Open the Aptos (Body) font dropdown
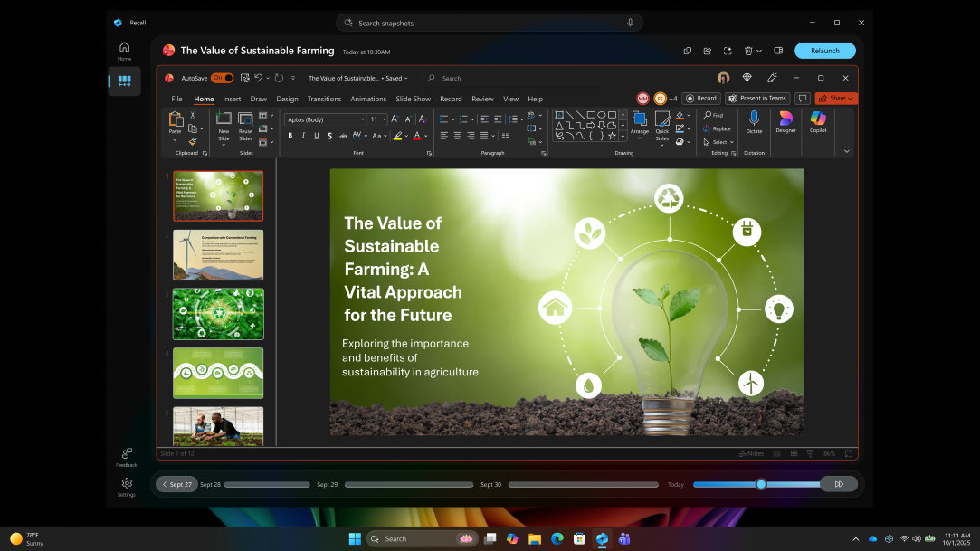This screenshot has width=980, height=551. click(362, 119)
